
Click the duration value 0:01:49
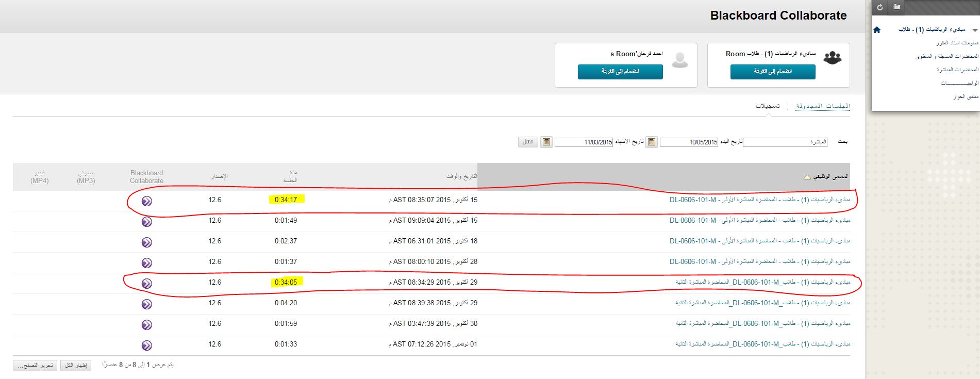pos(286,220)
